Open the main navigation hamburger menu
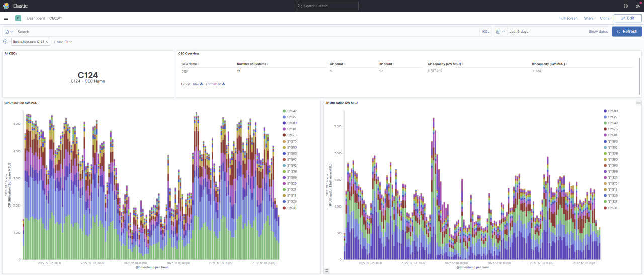644x275 pixels. click(6, 18)
